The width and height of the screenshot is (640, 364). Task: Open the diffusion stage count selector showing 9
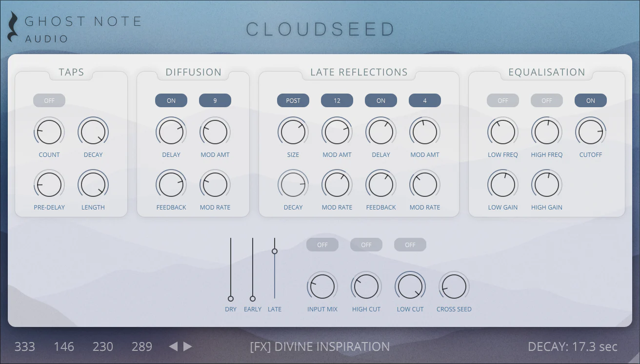coord(215,100)
